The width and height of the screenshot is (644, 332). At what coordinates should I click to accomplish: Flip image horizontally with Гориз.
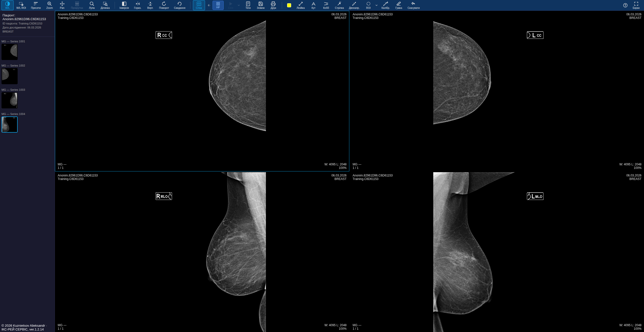[138, 5]
